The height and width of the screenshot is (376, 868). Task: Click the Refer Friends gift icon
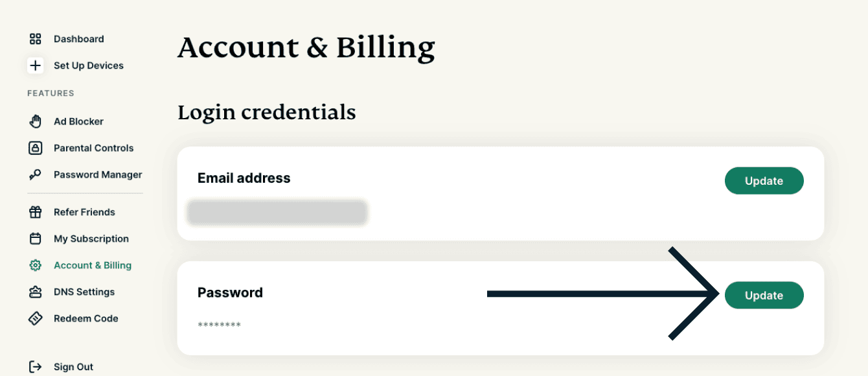pyautogui.click(x=36, y=212)
